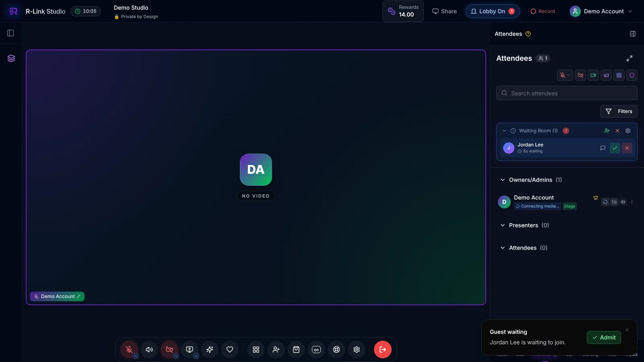Screen dimensions: 644x362
Task: Open Demo Account row more options
Action: (632, 202)
